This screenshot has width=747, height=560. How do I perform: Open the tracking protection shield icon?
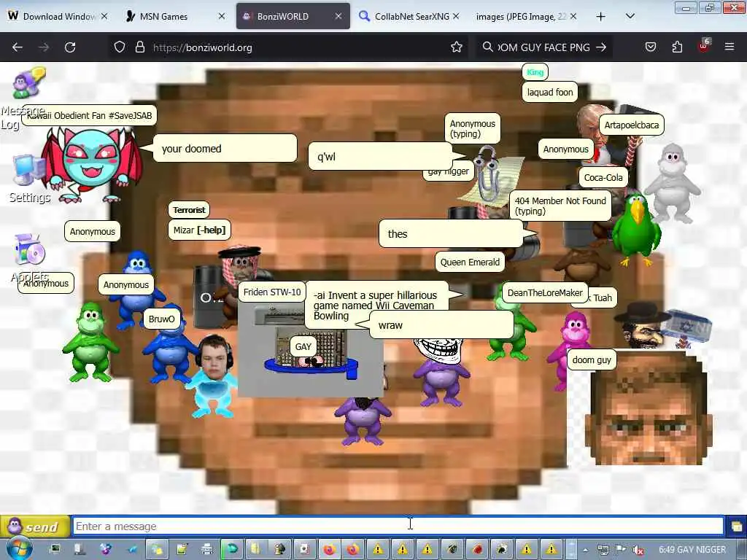pos(120,47)
